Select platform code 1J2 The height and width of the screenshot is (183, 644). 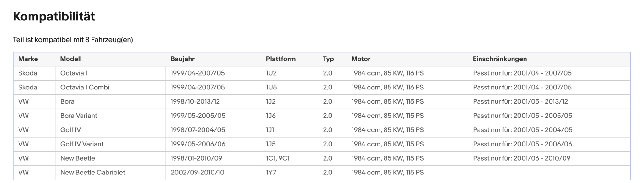point(271,101)
